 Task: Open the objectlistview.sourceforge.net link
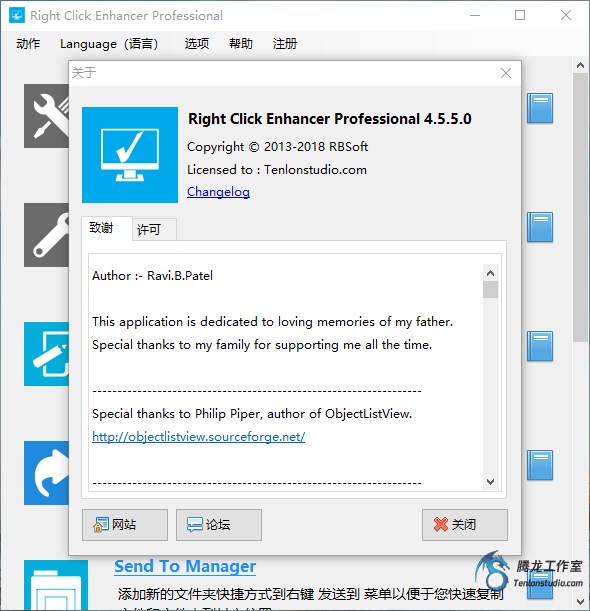[198, 436]
